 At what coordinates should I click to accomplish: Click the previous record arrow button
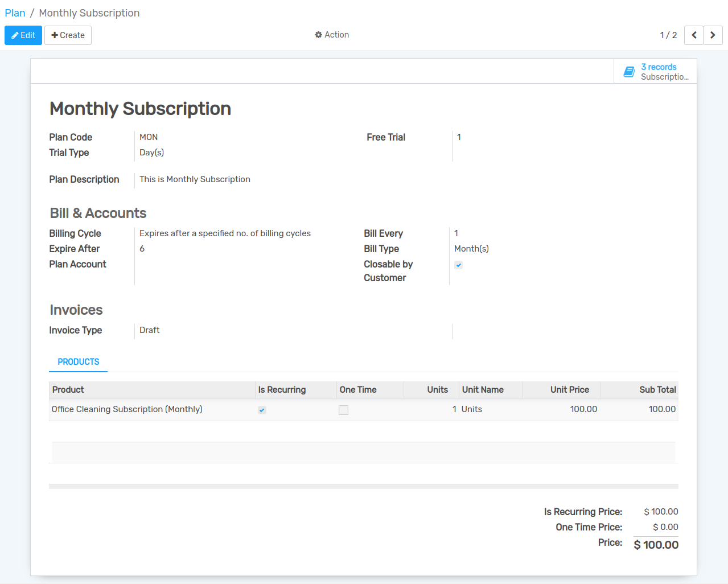693,35
